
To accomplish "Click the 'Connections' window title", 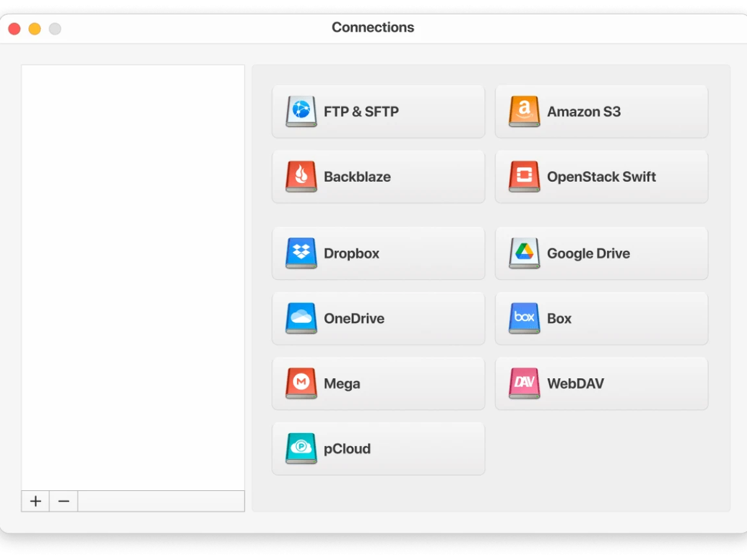I will click(x=372, y=28).
